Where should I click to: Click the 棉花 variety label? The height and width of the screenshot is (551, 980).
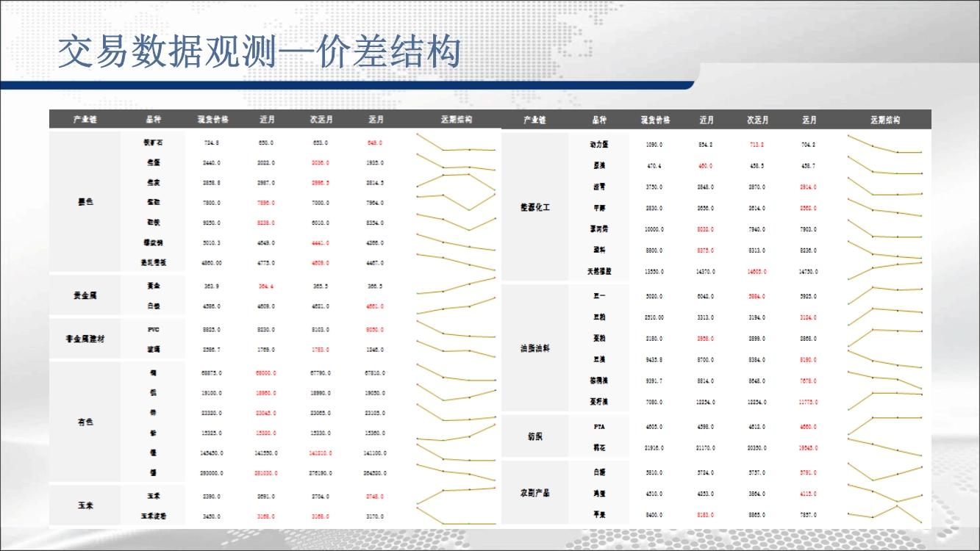pyautogui.click(x=599, y=447)
